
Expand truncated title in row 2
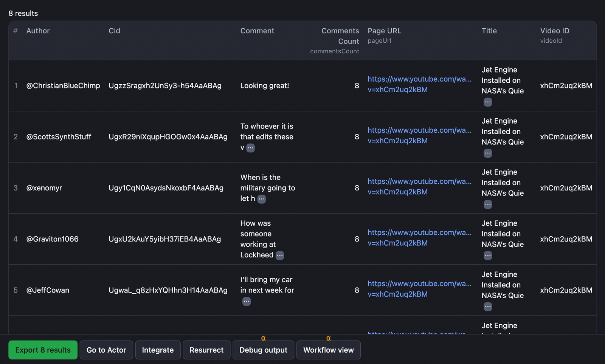coord(487,153)
